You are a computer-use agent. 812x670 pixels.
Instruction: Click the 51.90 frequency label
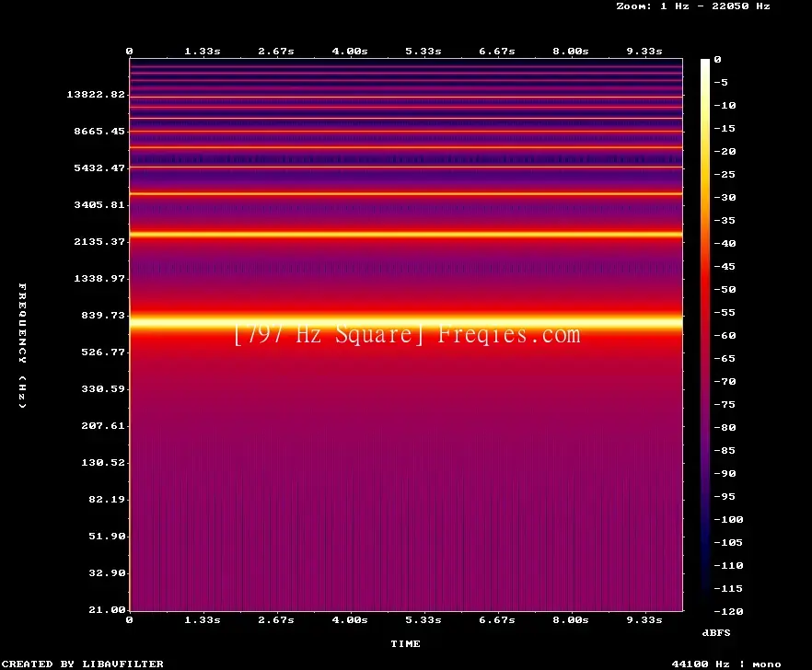click(107, 536)
